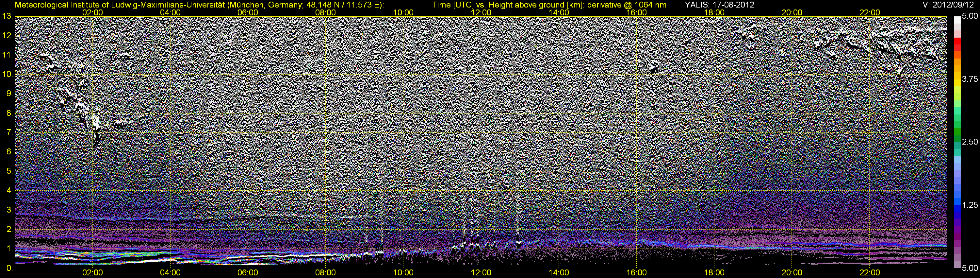Click height label "12." on the height axis
This screenshot has width=980, height=278.
click(7, 35)
